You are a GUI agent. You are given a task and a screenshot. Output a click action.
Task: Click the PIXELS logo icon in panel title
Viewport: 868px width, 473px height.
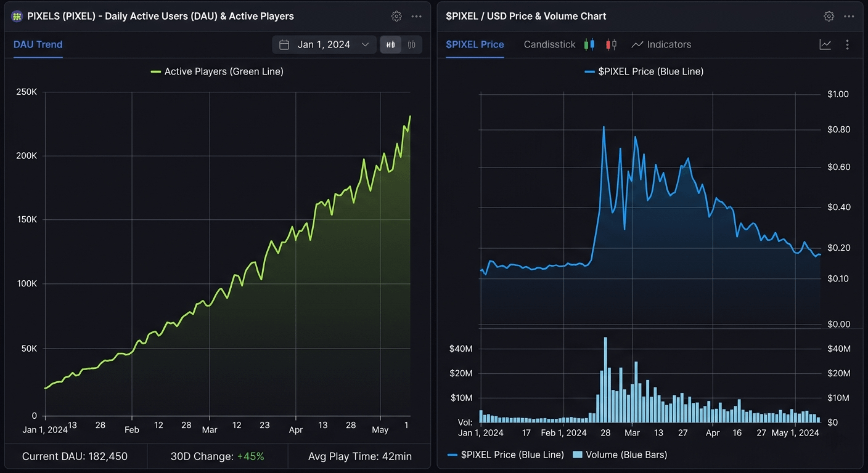point(17,17)
